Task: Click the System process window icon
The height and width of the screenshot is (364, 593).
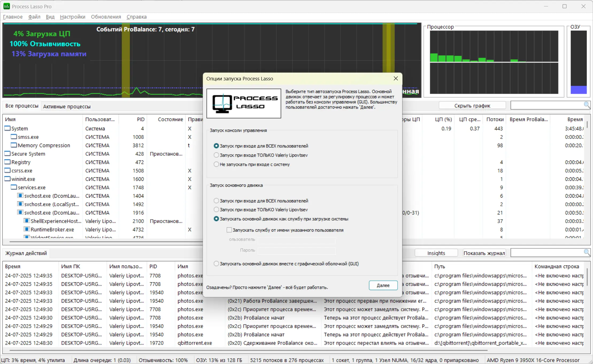Action: point(7,128)
